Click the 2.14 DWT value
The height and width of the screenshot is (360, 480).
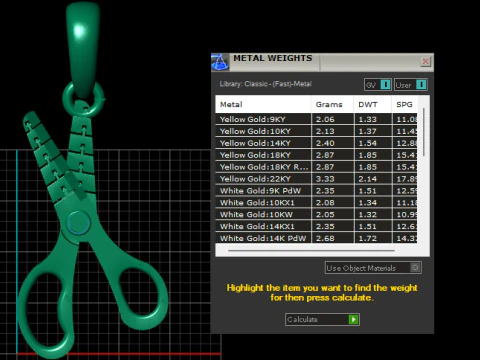[368, 179]
